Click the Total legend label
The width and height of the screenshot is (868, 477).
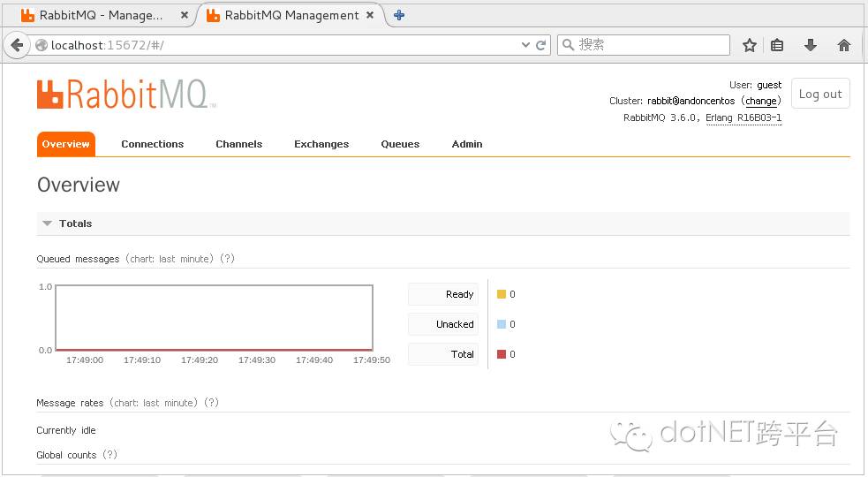tap(443, 354)
